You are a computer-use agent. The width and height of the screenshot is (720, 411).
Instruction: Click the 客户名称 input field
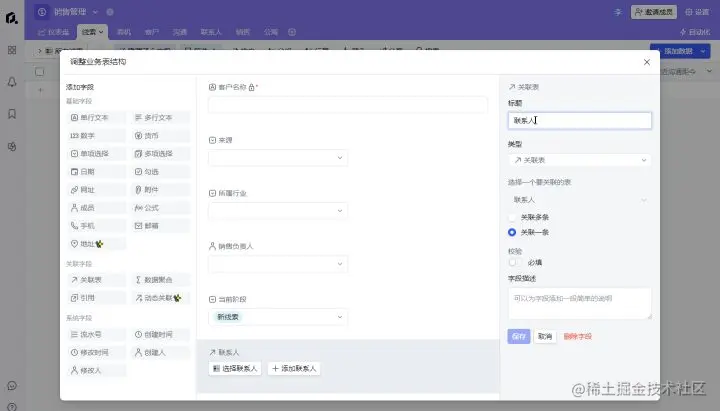point(348,105)
